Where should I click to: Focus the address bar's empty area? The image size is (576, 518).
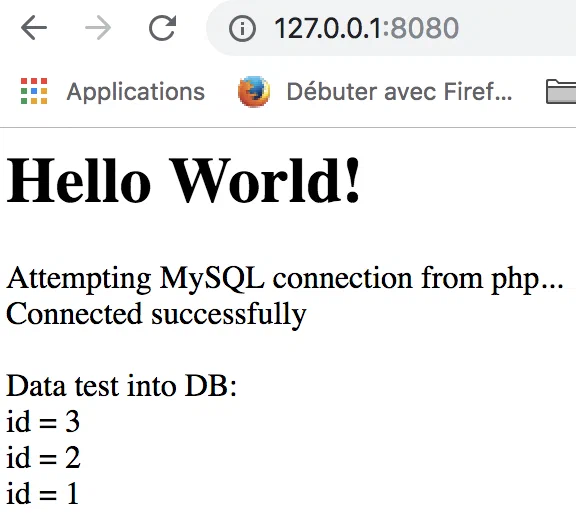coord(518,28)
